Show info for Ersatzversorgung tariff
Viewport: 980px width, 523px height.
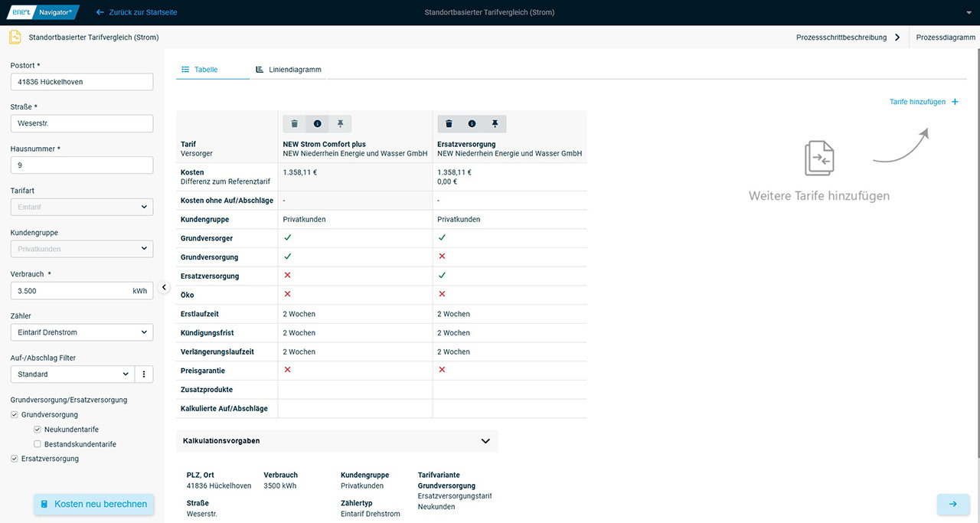click(x=472, y=124)
